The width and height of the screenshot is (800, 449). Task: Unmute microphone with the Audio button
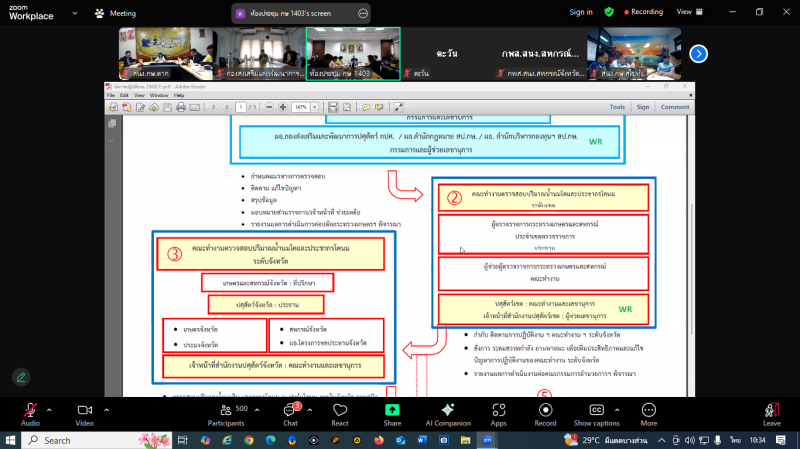tap(30, 411)
